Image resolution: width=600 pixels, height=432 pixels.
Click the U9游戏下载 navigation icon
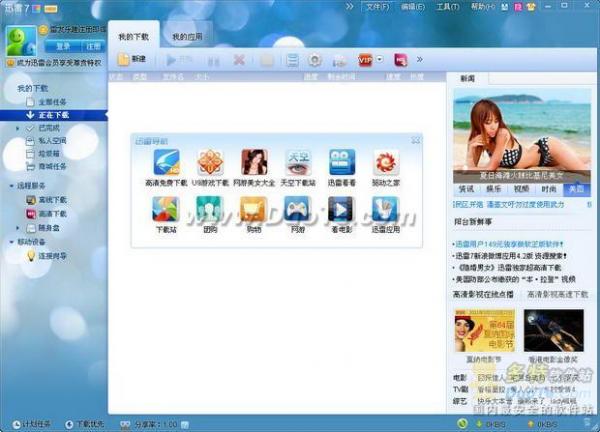[210, 163]
